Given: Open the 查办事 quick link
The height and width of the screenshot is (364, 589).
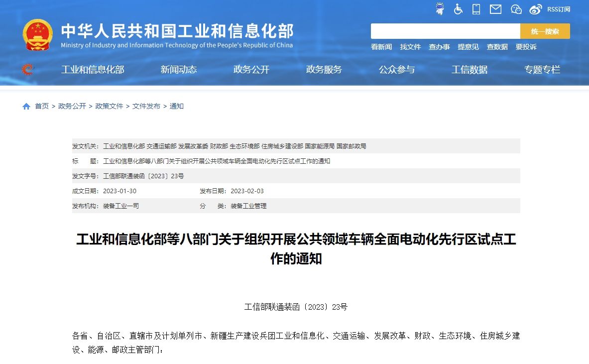Looking at the screenshot, I should [439, 47].
